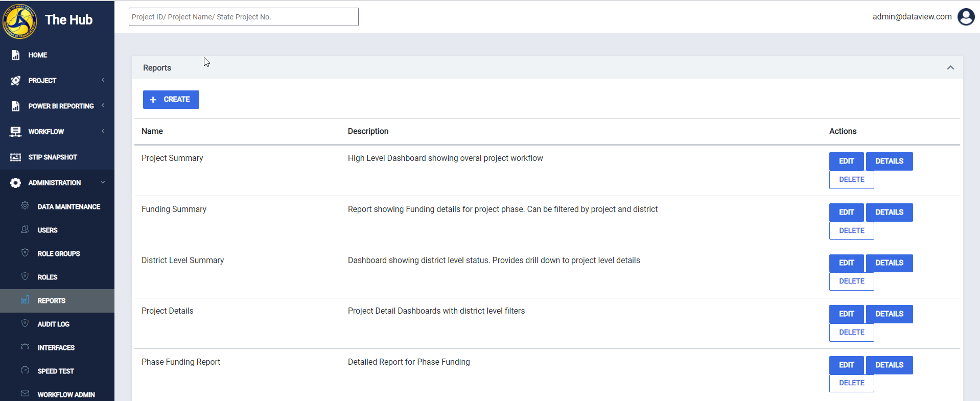980x401 pixels.
Task: Click 'Detailed Report for Phase Funding' description
Action: pyautogui.click(x=409, y=362)
